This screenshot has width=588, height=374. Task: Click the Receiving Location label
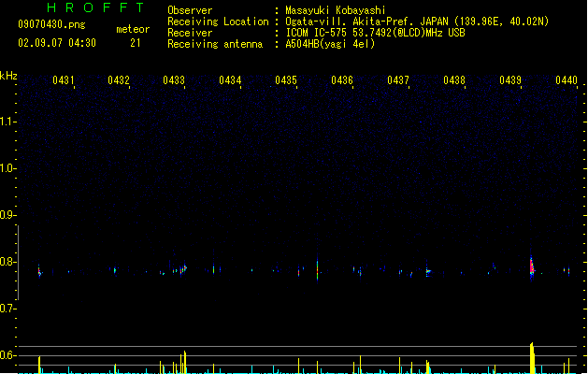[218, 22]
